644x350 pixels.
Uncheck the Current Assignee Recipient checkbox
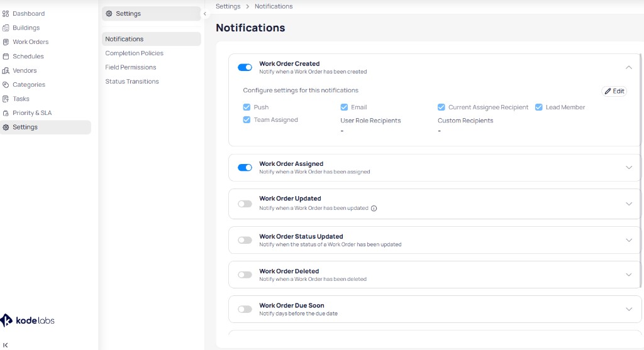[441, 107]
